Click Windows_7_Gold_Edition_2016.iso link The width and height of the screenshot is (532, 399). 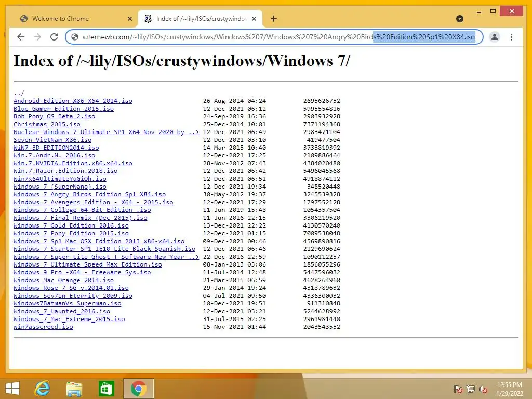71,225
